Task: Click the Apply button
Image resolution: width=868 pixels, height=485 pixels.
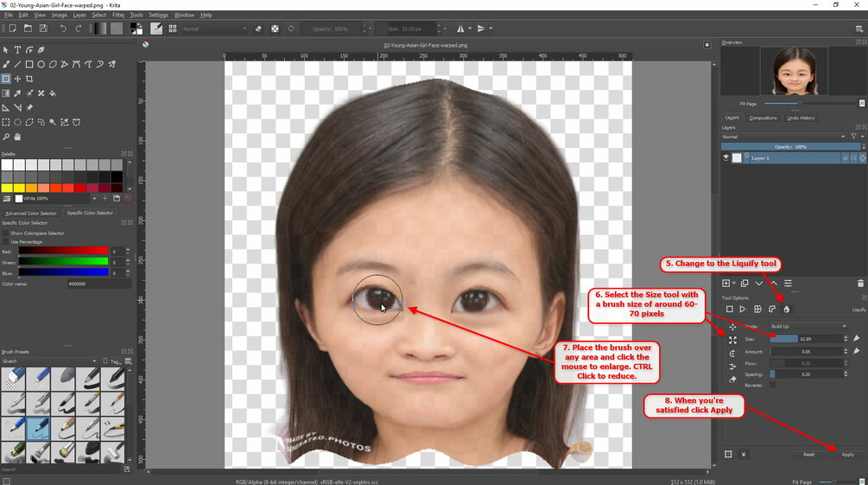Action: [x=847, y=455]
